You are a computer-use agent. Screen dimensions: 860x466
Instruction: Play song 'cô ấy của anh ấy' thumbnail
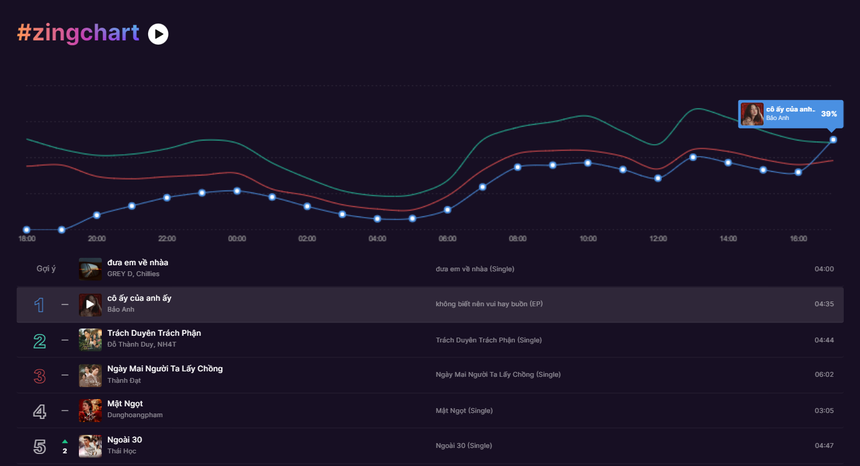click(90, 304)
